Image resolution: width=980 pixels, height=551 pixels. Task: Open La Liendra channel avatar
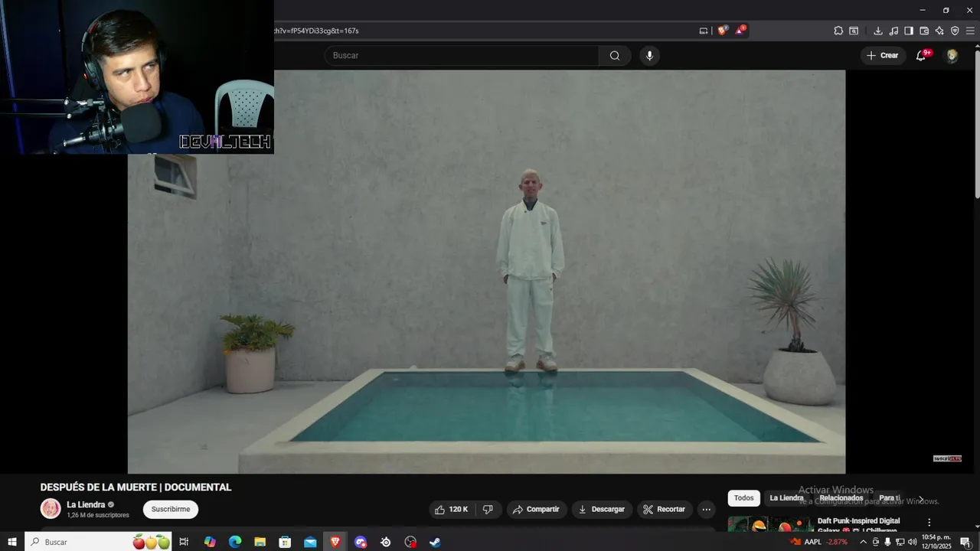pos(51,509)
